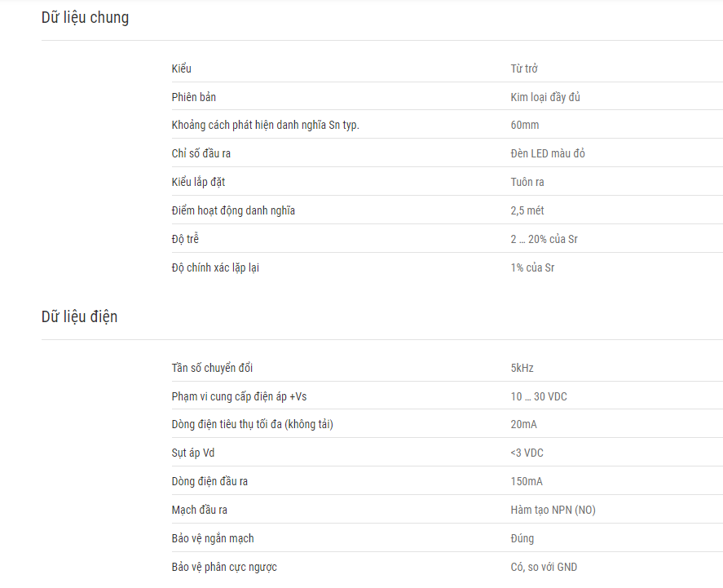
Task: Select the "Độ trễ" row label
Action: click(185, 239)
